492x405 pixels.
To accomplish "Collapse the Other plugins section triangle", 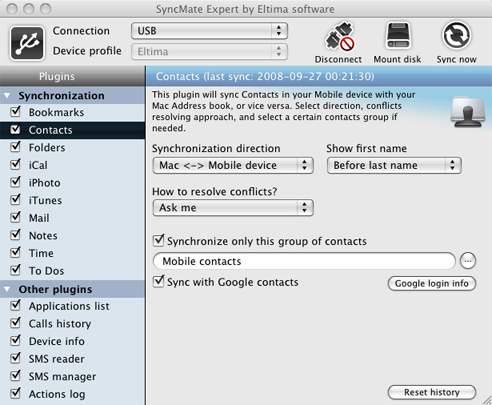I will click(x=7, y=289).
